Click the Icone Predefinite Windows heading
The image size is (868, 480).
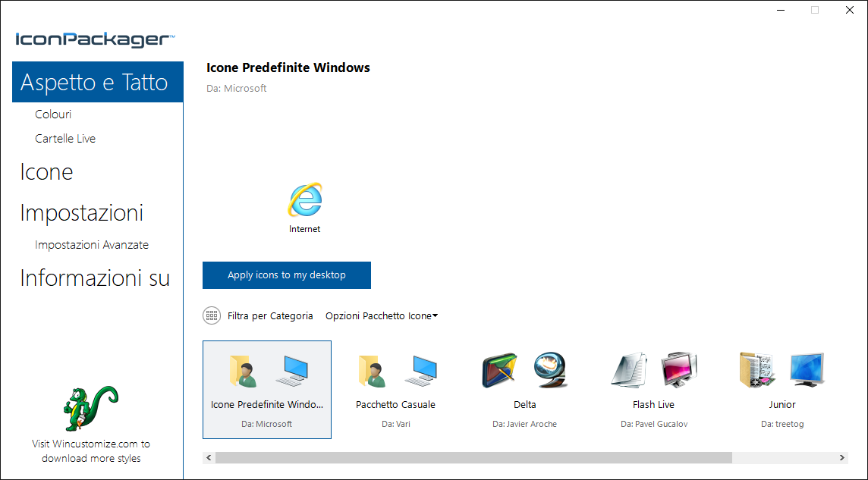pos(288,67)
